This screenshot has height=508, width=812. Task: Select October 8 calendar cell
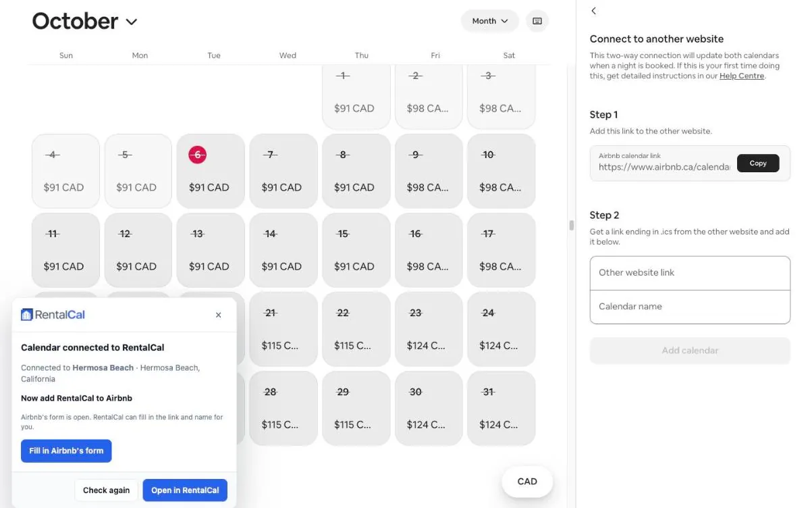coord(356,171)
